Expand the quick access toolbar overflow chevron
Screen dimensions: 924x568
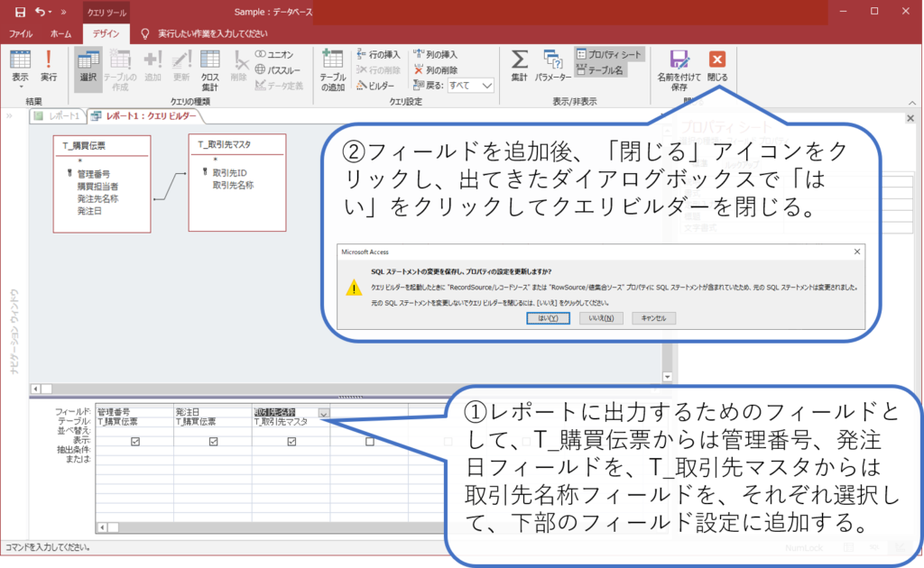tap(64, 12)
